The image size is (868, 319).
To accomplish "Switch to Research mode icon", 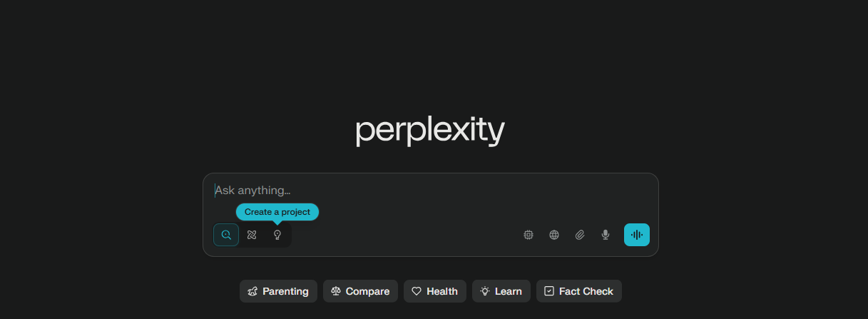I will coord(252,235).
